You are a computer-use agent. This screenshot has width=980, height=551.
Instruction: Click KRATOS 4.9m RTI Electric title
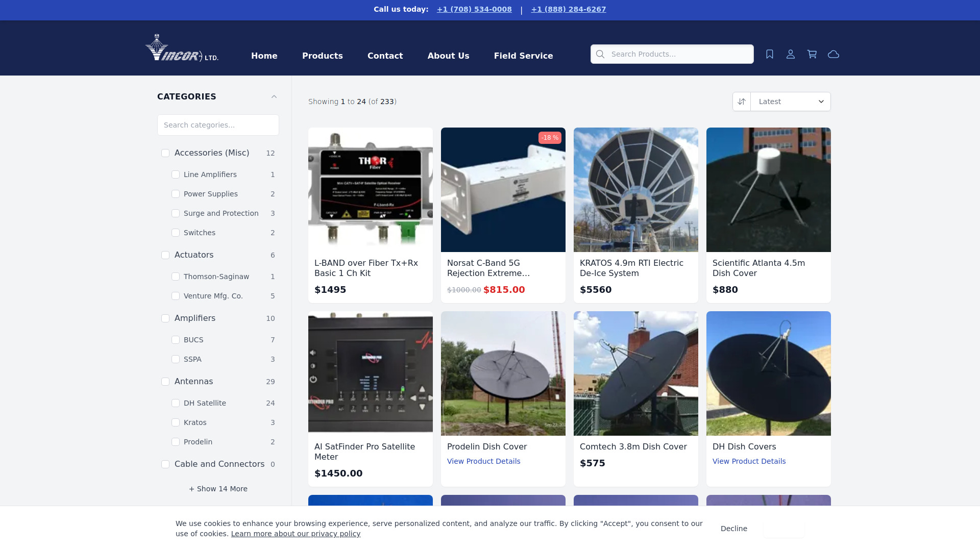[631, 268]
